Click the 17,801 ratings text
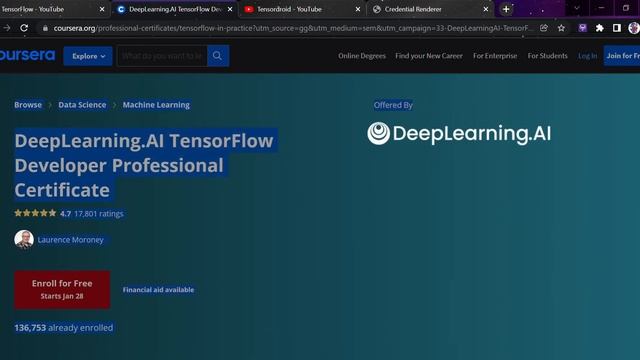The width and height of the screenshot is (640, 360). 99,213
